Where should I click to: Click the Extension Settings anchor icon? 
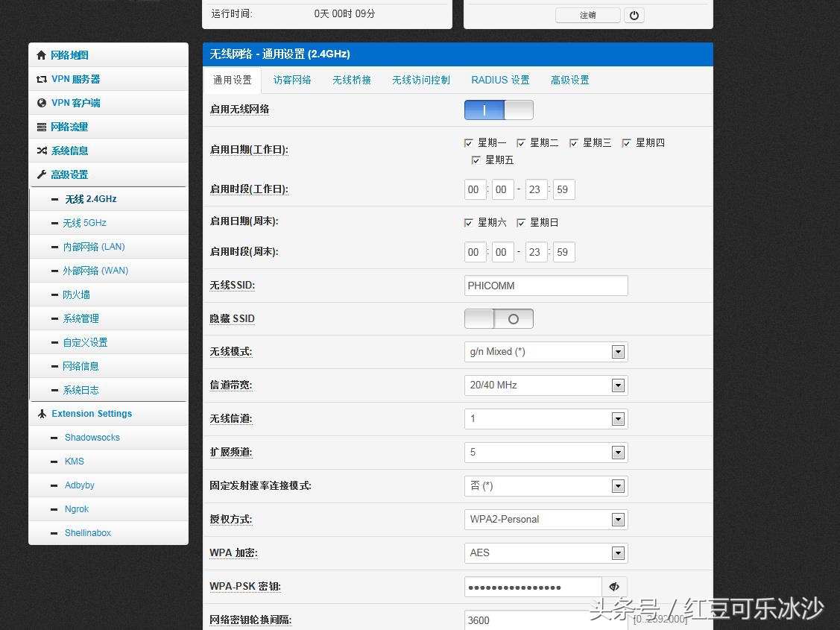(42, 413)
